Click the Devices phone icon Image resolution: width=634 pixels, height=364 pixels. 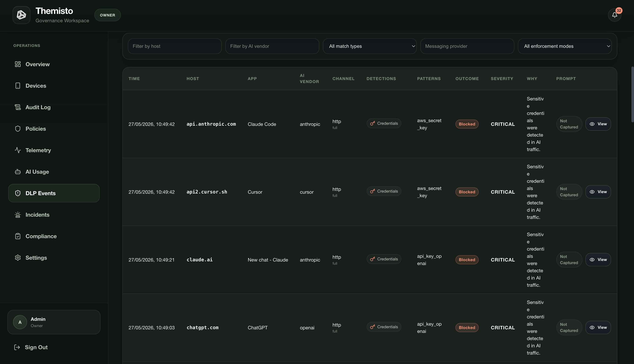[x=18, y=86]
